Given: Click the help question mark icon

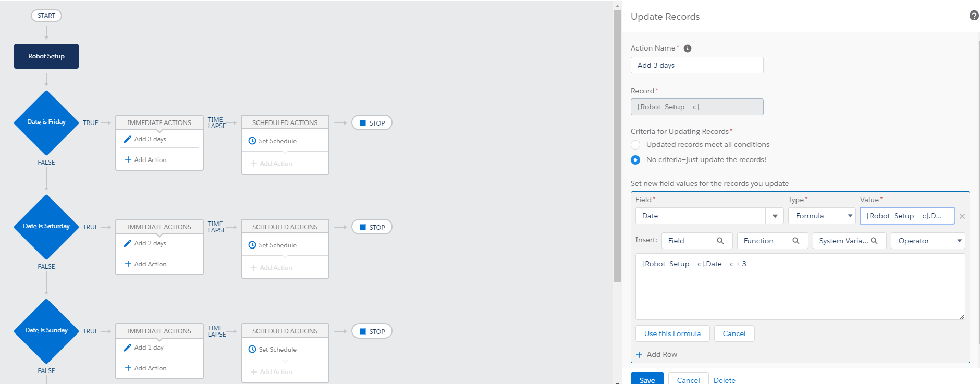Looking at the screenshot, I should 974,16.
